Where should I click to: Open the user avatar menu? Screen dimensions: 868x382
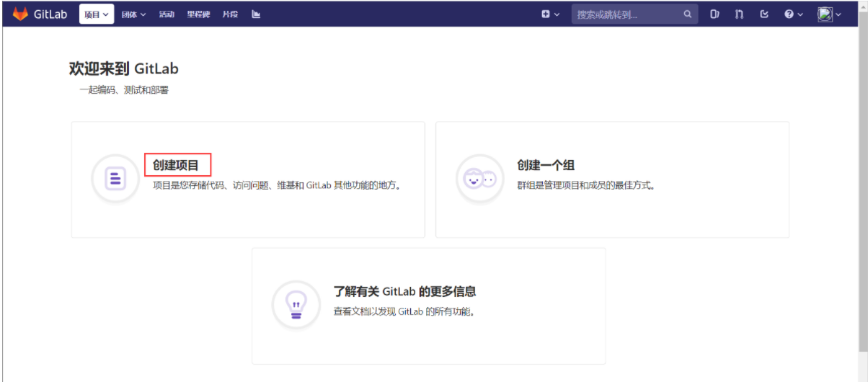[x=829, y=14]
